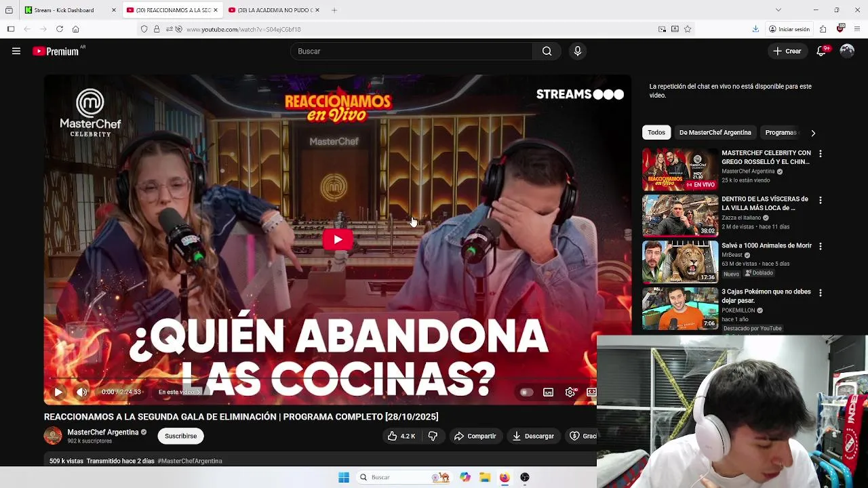Start a voice search with the microphone
This screenshot has height=488, width=868.
[578, 52]
